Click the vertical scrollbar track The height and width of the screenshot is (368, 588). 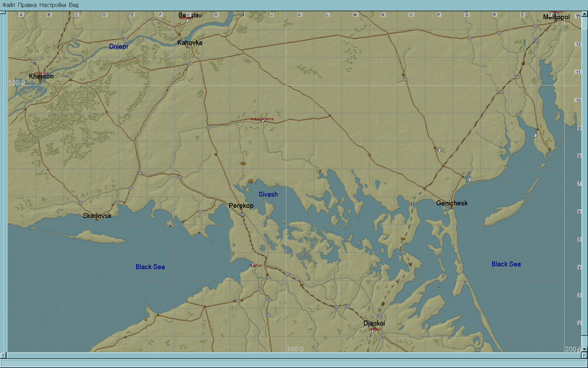click(584, 182)
